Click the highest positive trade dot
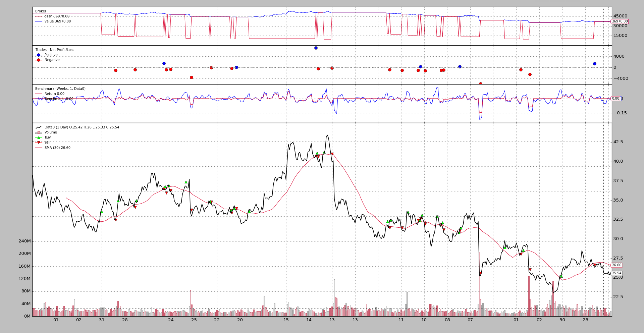This screenshot has height=333, width=644. [x=316, y=48]
